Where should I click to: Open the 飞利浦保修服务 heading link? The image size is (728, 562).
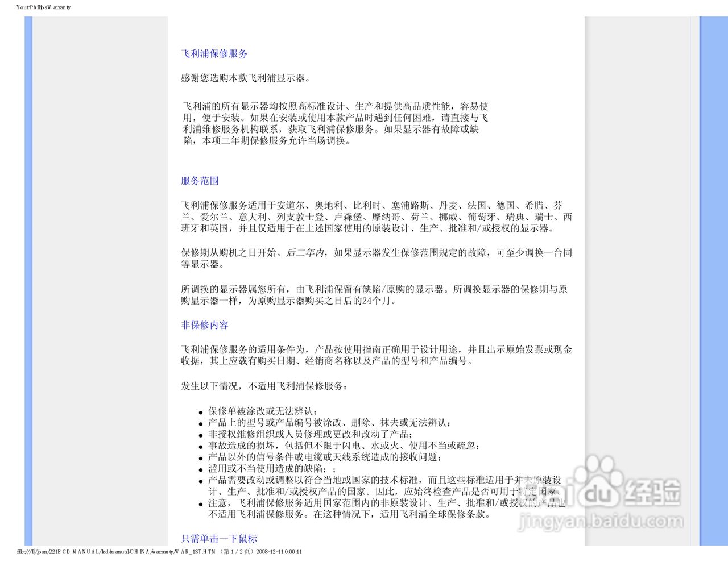pyautogui.click(x=214, y=53)
